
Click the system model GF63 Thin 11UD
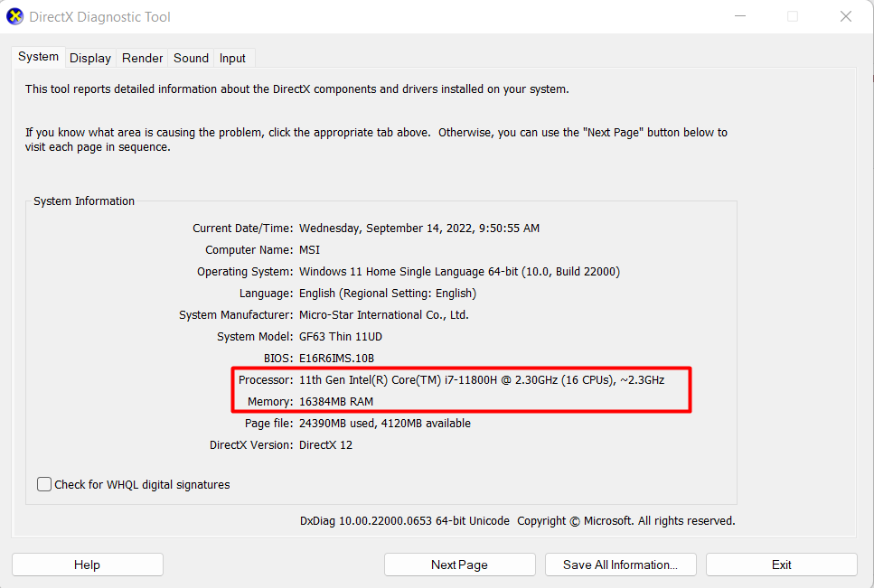341,337
